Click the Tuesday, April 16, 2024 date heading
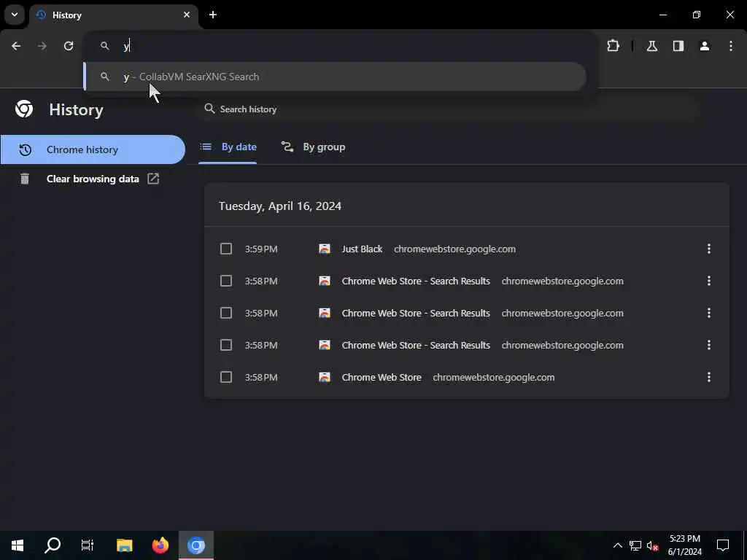 280,206
